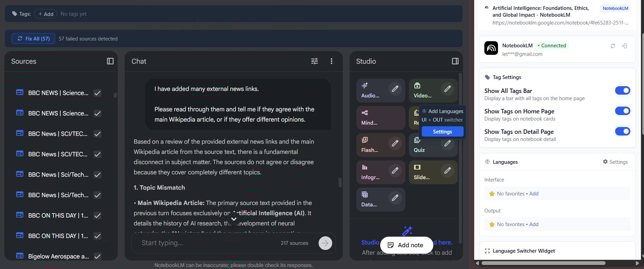
Task: Uncheck the first BBC NEWS Science source
Action: click(97, 93)
